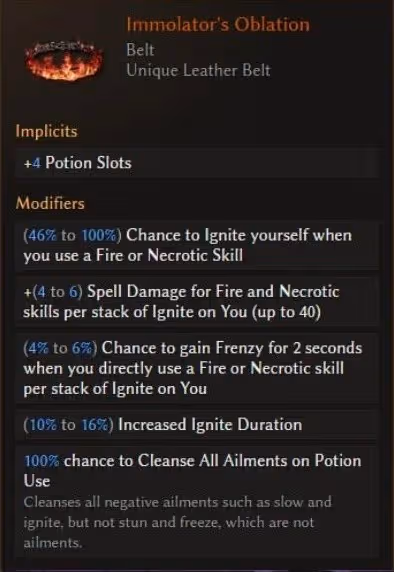The image size is (394, 572).
Task: Click the 46% to 100% range value
Action: pyautogui.click(x=72, y=235)
